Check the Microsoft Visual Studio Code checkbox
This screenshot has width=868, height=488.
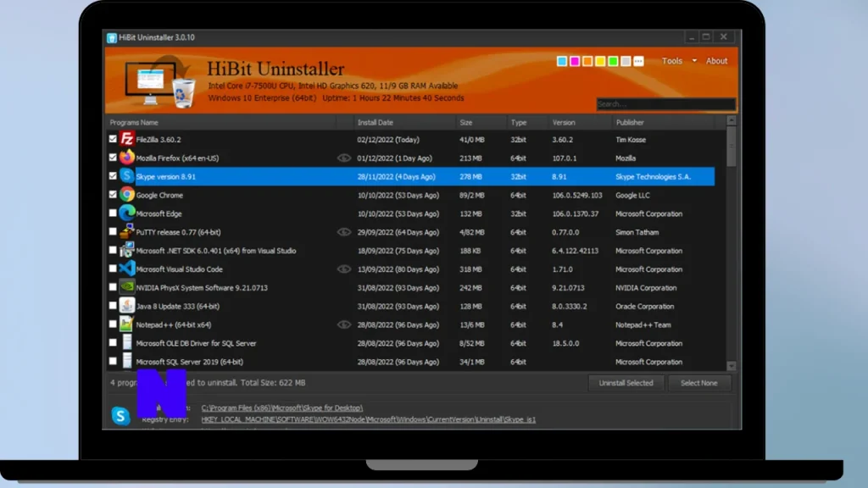click(x=113, y=269)
